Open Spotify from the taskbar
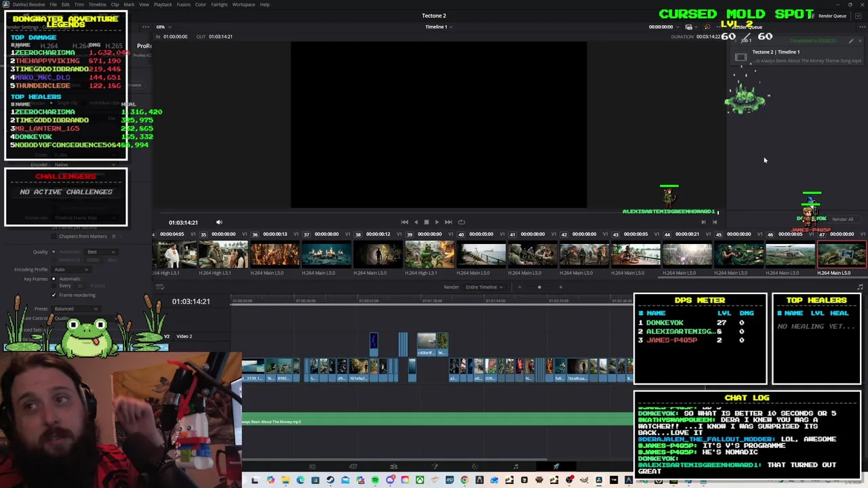 (x=375, y=481)
